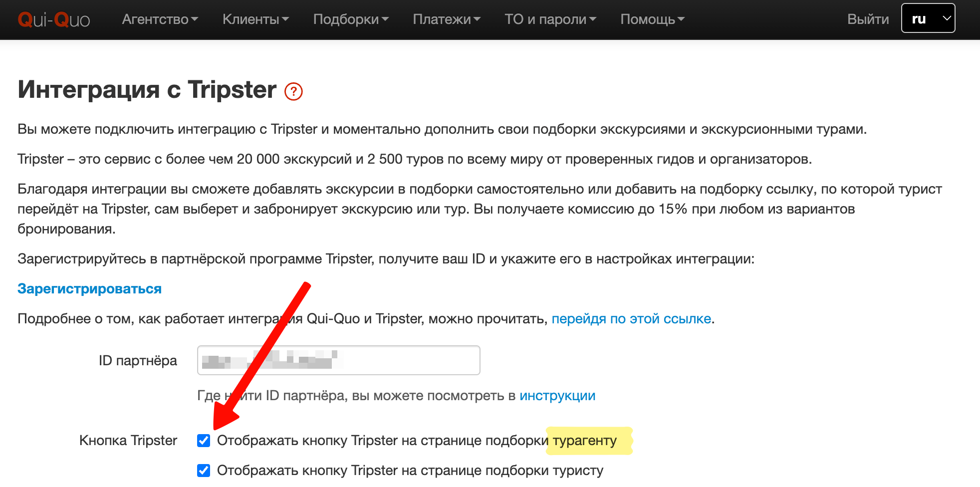Open the Платежи menu

[x=447, y=19]
